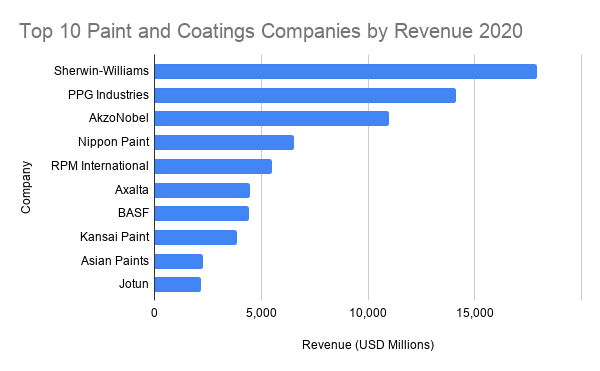Select the PPG Industries bar
Image resolution: width=600 pixels, height=371 pixels.
click(x=305, y=95)
